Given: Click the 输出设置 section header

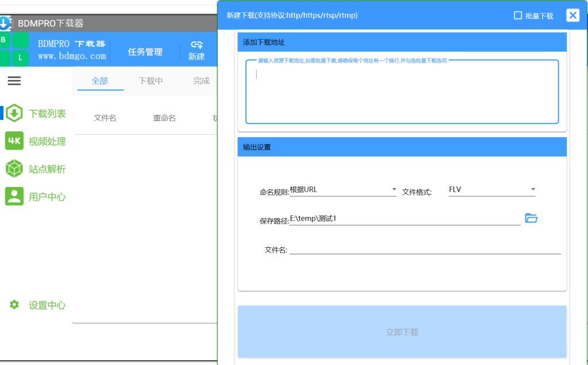Looking at the screenshot, I should pyautogui.click(x=402, y=147).
